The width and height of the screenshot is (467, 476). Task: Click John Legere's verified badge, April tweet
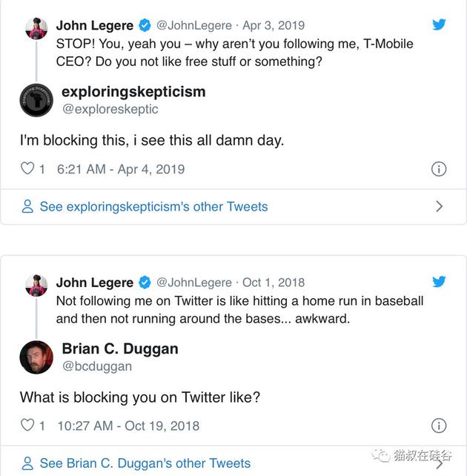point(145,25)
